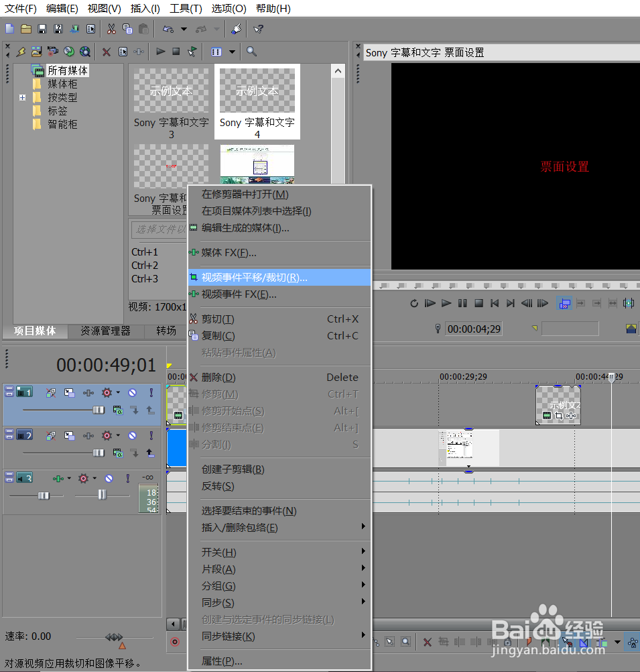Toggle Loop Playback in trimmer controls
Screen dimensions: 640x672
pyautogui.click(x=413, y=303)
